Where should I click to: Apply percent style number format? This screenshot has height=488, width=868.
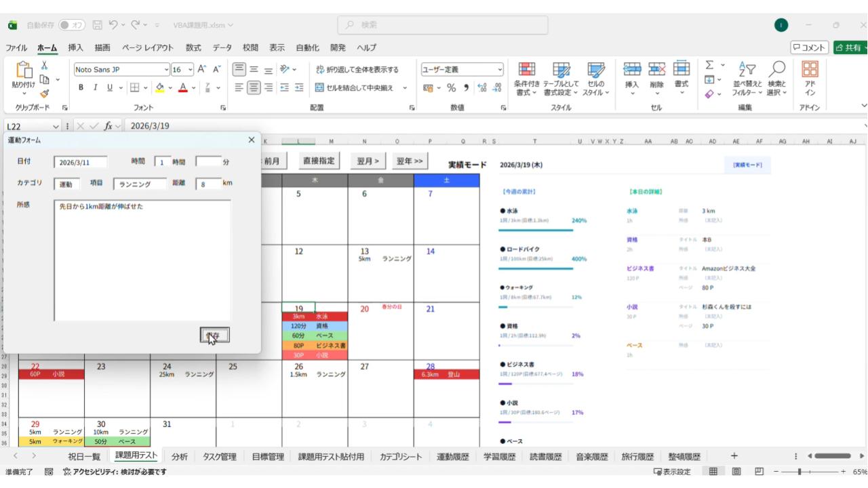click(x=450, y=87)
